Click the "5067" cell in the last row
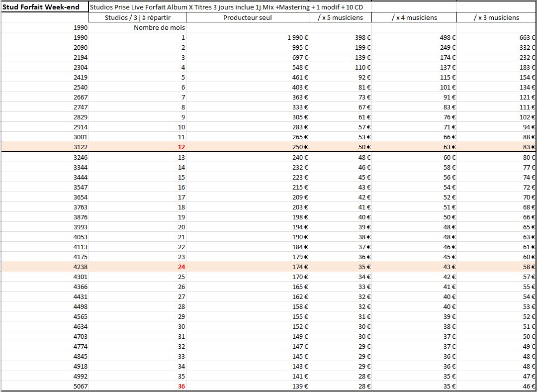Viewport: 537px width, 392px height. tap(81, 386)
